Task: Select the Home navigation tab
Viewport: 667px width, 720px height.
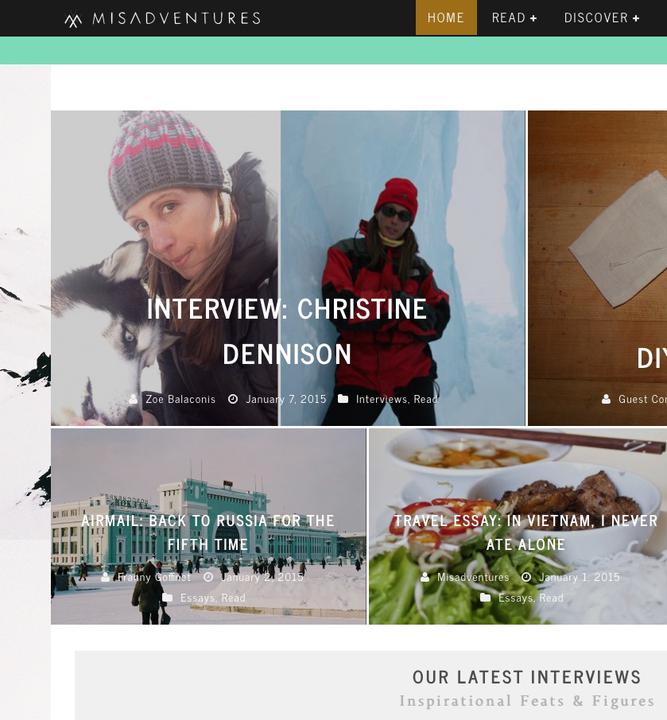Action: [x=446, y=17]
